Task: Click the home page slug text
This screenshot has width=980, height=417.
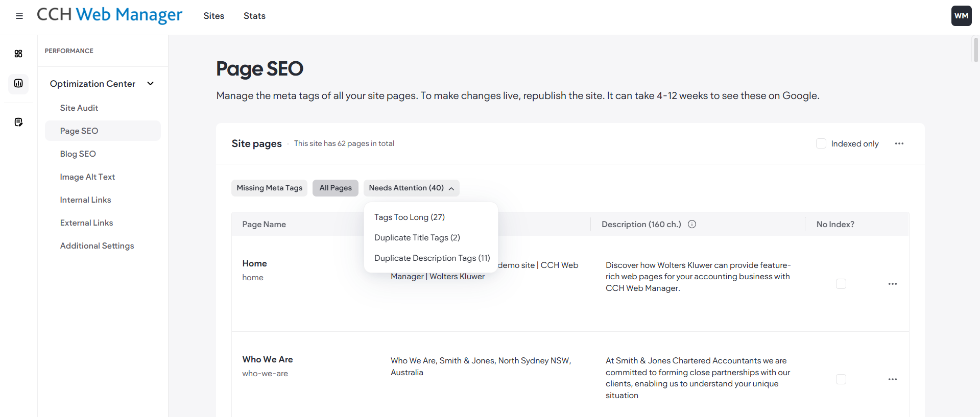Action: click(253, 278)
